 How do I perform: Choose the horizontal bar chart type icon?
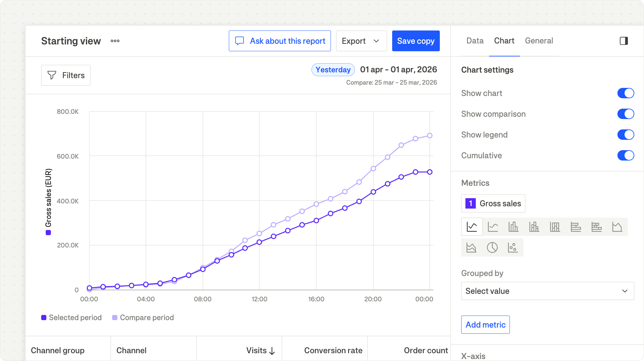[x=576, y=227]
